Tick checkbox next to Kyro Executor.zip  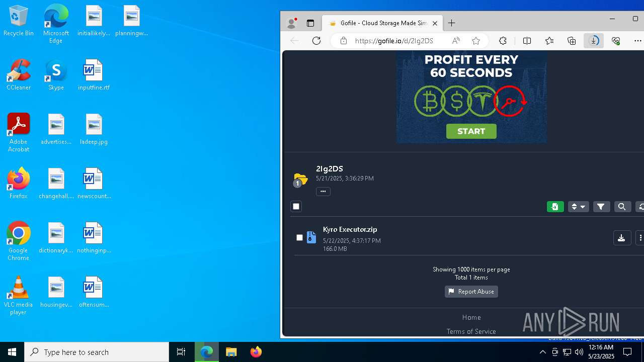pyautogui.click(x=299, y=237)
